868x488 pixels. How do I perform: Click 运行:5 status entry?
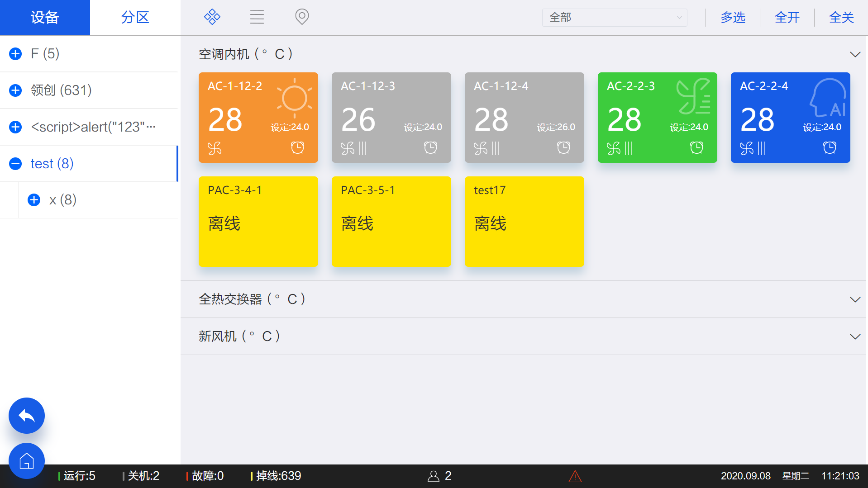pyautogui.click(x=77, y=476)
